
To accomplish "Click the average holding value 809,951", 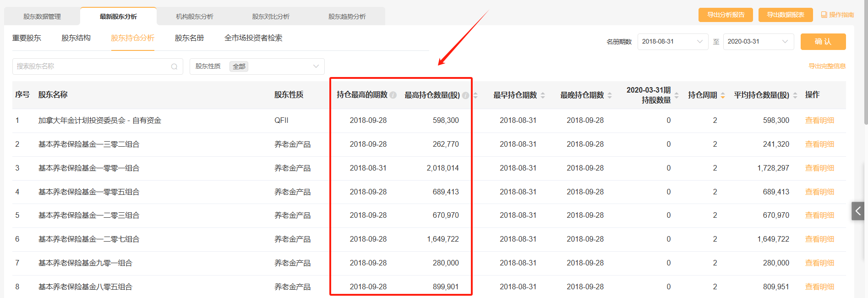I will click(776, 287).
